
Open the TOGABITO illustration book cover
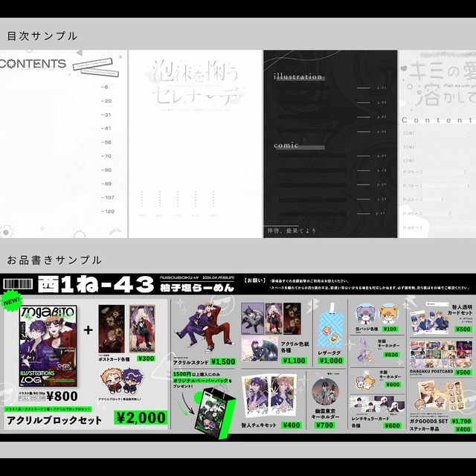(48, 346)
